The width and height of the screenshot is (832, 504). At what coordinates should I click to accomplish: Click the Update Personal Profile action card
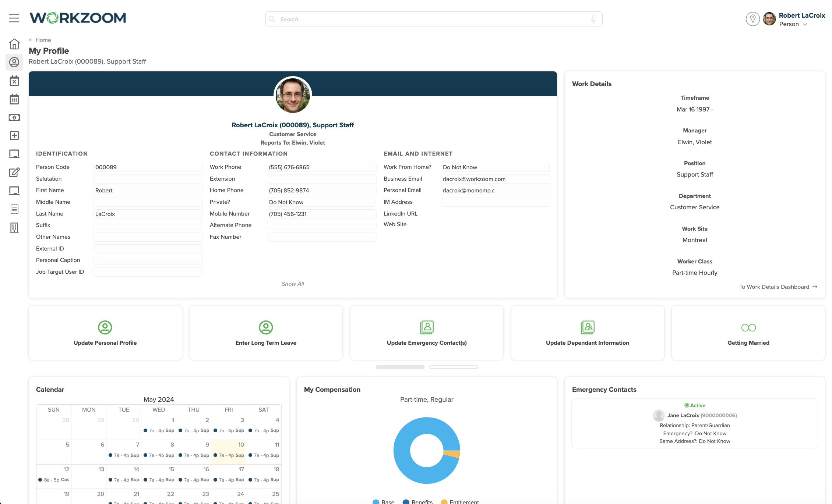tap(105, 333)
